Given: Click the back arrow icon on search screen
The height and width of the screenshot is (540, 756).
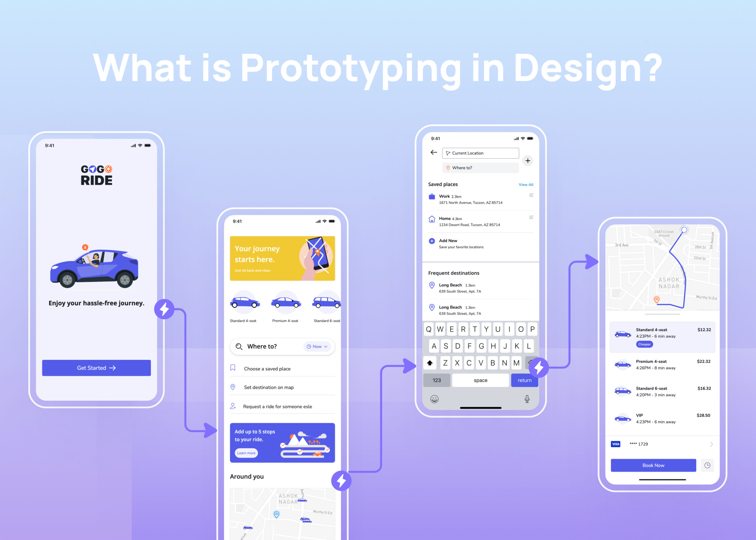Looking at the screenshot, I should 433,153.
